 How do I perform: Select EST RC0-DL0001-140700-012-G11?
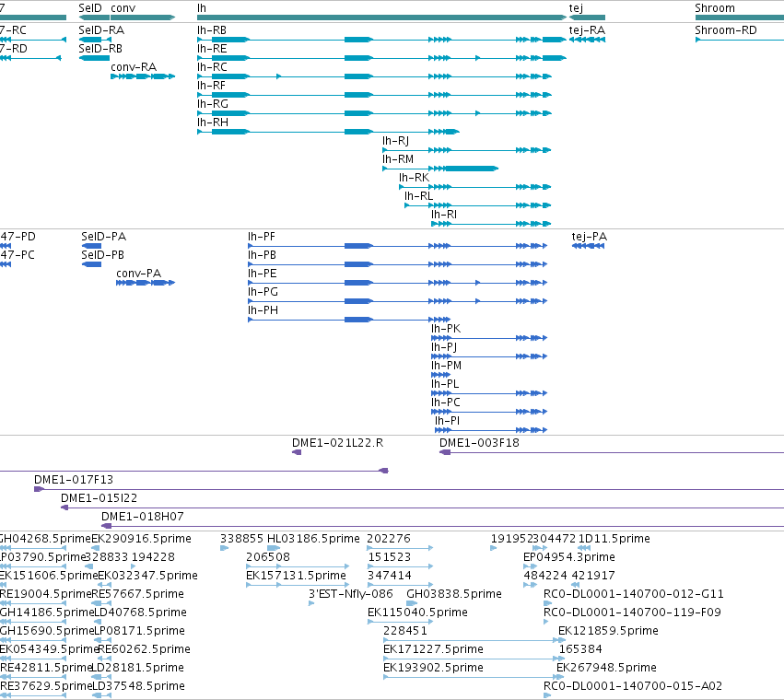coord(546,603)
